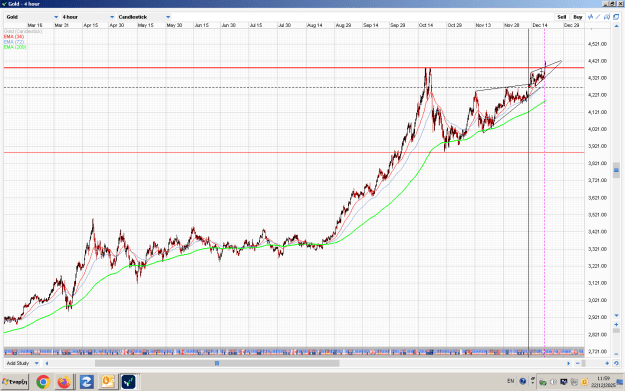
Task: Click the horizontal scrollbar right arrow
Action: pos(568,363)
